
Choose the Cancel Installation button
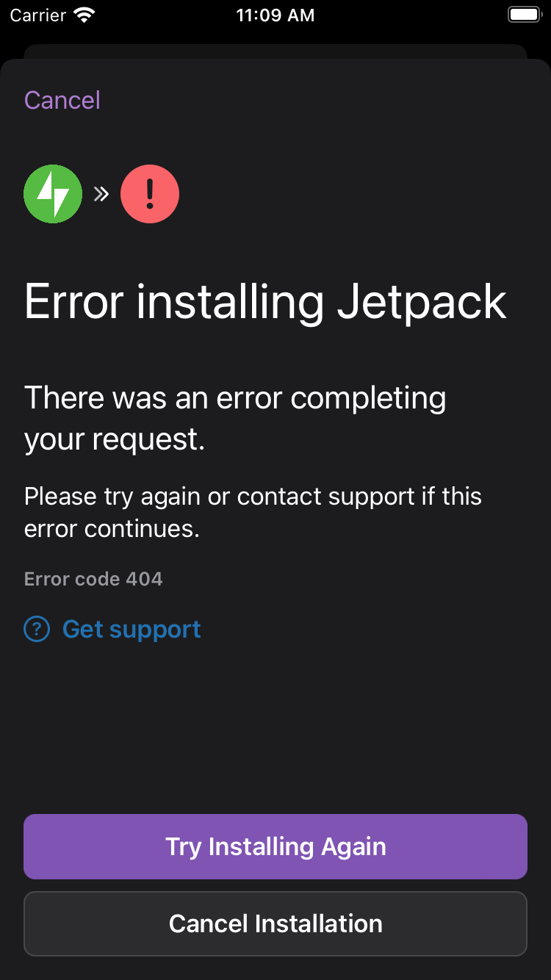click(275, 923)
